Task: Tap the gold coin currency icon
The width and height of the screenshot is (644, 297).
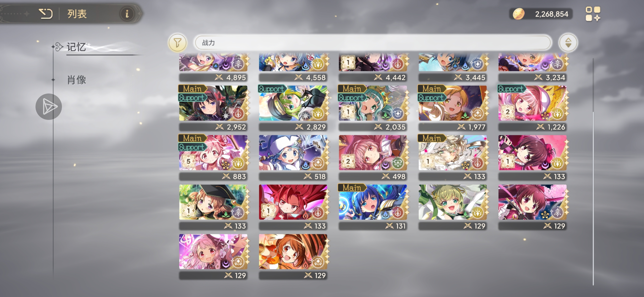Action: point(519,14)
